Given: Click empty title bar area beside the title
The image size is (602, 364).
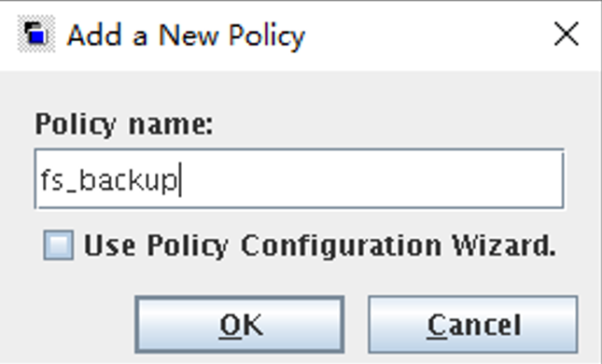Looking at the screenshot, I should click(x=427, y=35).
